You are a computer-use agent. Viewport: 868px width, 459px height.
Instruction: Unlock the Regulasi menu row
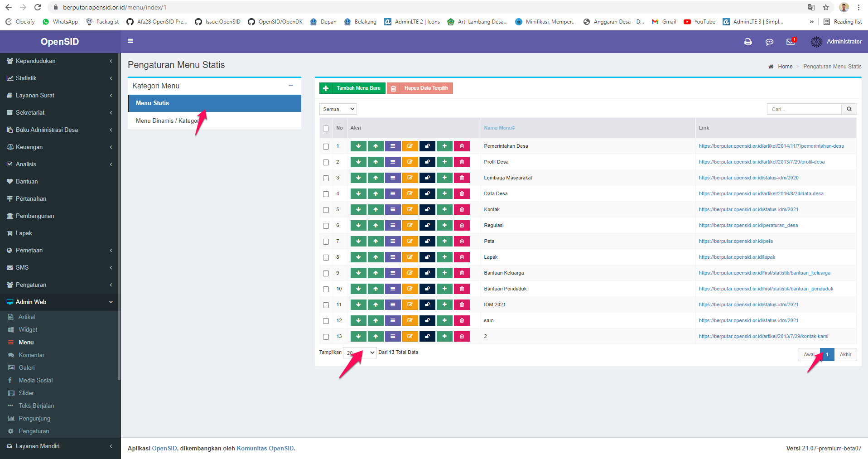click(427, 225)
